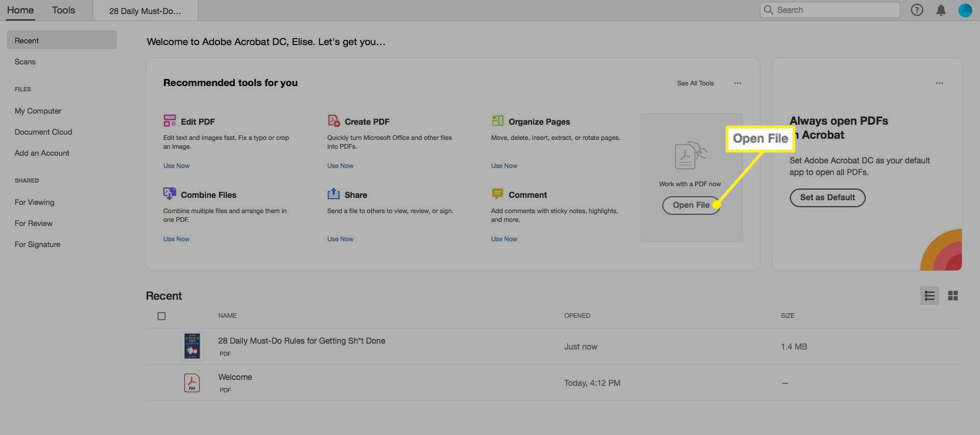Screen dimensions: 980x435
Task: Open the 28 Daily Must-Do document tab
Action: [x=145, y=11]
